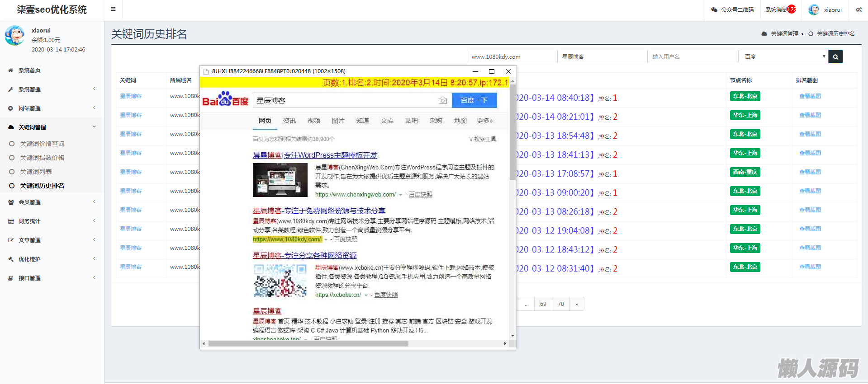Click the 系统首页 home icon in sidebar

coord(11,70)
